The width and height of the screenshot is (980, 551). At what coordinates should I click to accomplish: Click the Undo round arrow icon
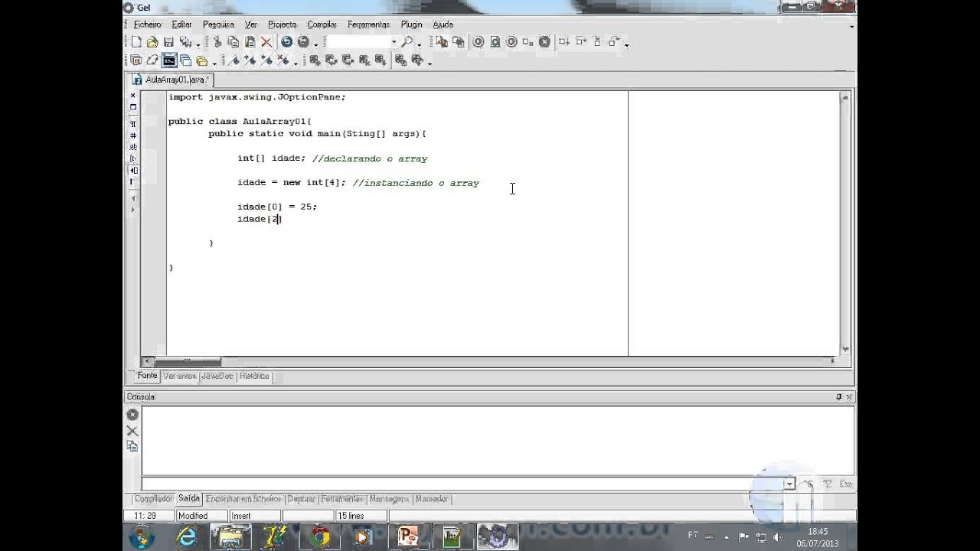point(286,42)
